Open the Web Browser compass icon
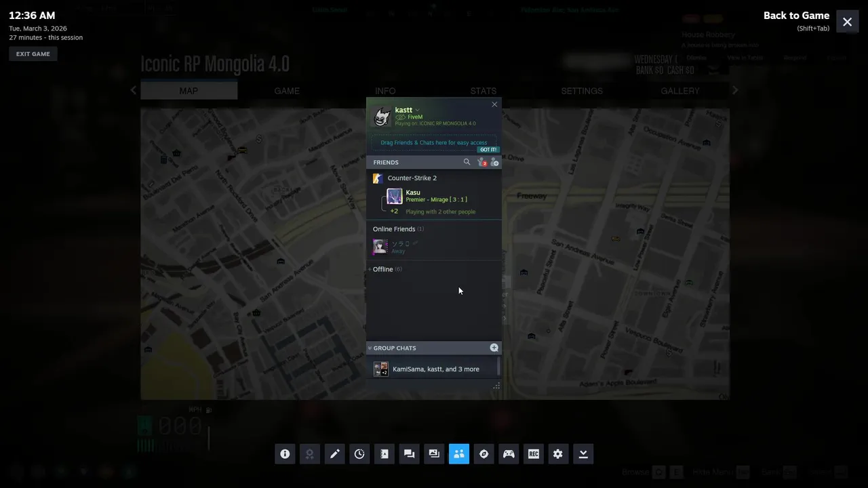Image resolution: width=868 pixels, height=488 pixels. pyautogui.click(x=484, y=454)
